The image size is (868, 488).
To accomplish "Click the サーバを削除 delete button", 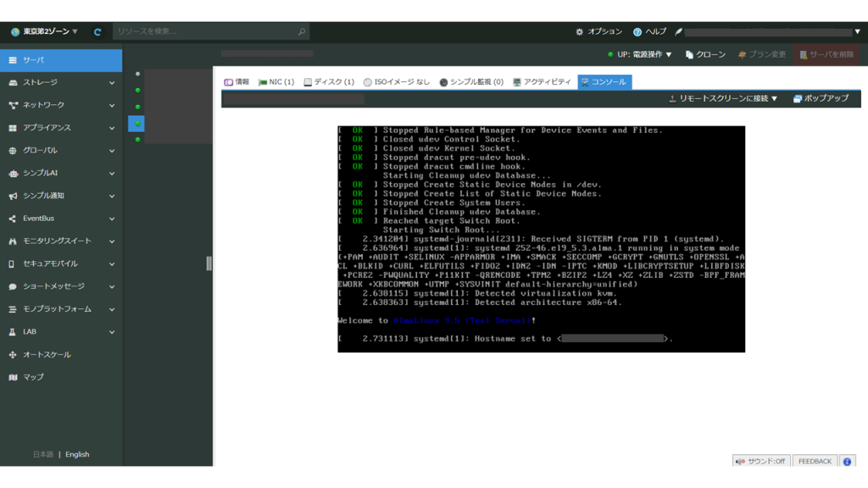I will [x=826, y=54].
